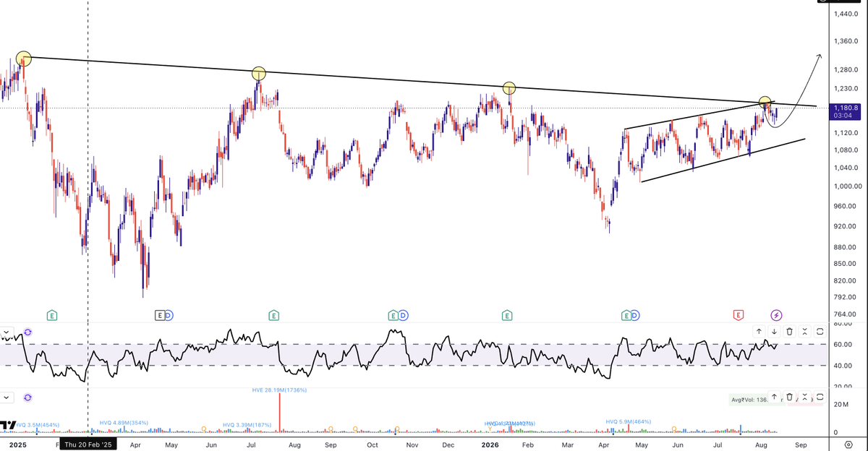Click the purple lightning event marker

click(x=776, y=315)
